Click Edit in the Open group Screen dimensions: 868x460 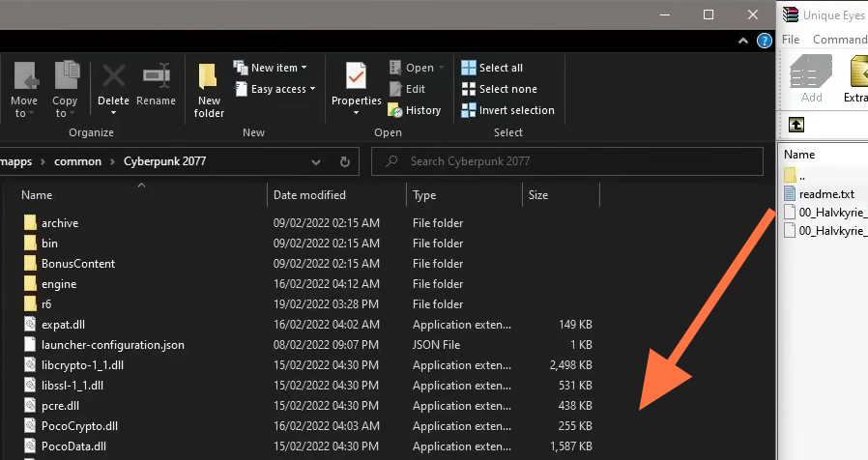(x=407, y=89)
